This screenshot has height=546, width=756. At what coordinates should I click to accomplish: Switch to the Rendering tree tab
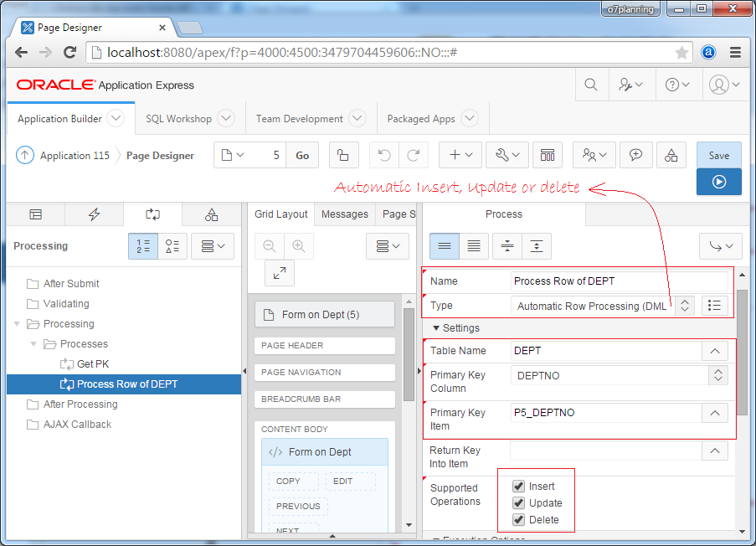pos(36,214)
